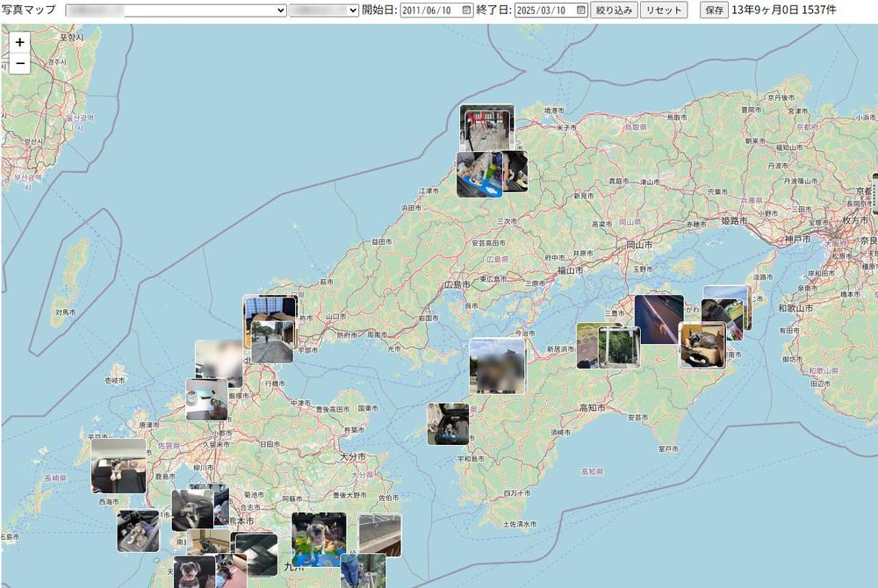The height and width of the screenshot is (588, 878).
Task: Click the リセット button
Action: click(x=664, y=10)
